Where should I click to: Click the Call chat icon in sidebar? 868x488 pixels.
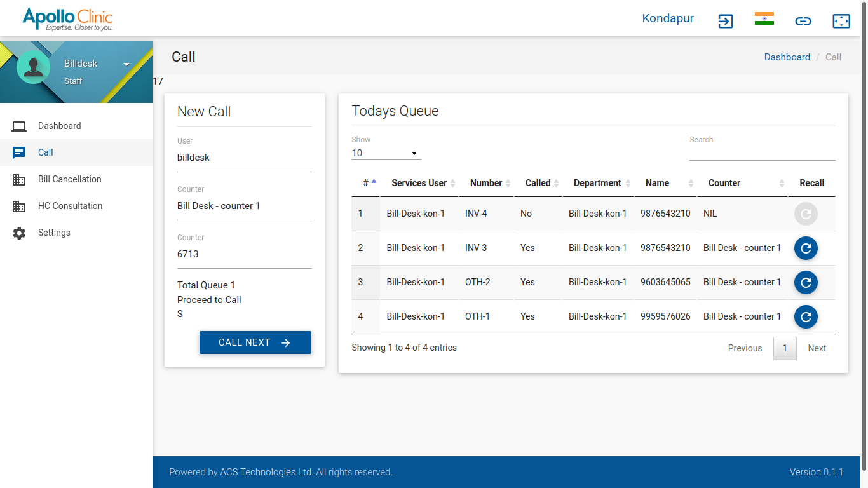[x=19, y=152]
